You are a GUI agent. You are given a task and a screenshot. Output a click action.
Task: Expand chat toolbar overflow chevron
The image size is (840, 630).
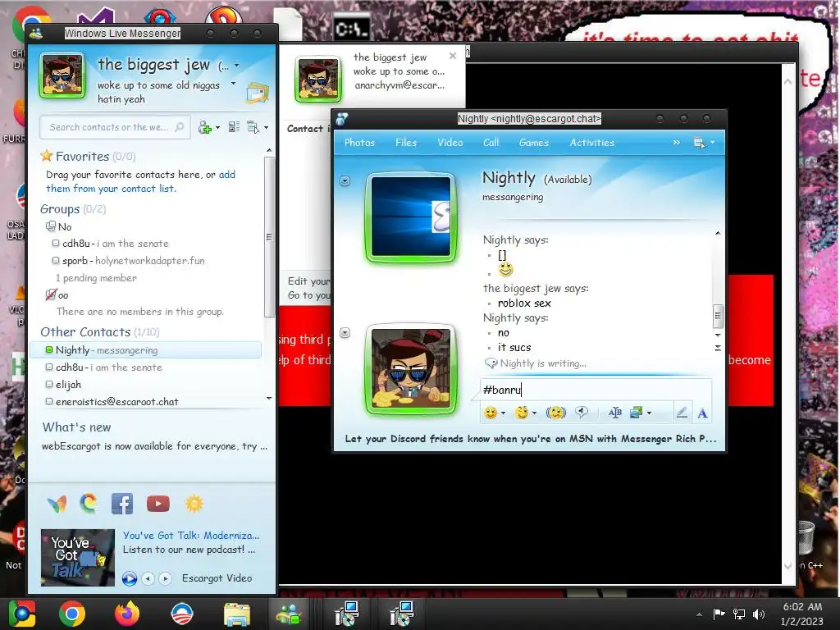tap(676, 143)
